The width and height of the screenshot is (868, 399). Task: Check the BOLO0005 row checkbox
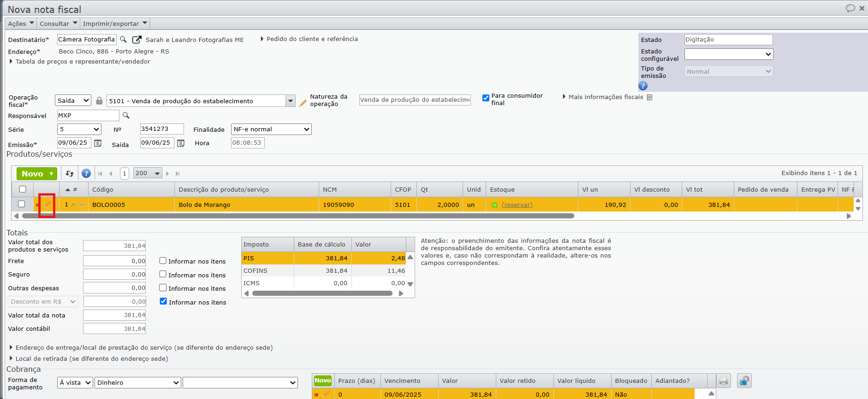[x=21, y=204]
